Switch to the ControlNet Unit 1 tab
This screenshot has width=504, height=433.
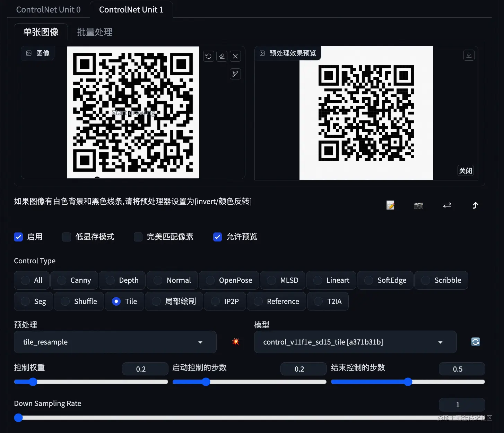(131, 10)
